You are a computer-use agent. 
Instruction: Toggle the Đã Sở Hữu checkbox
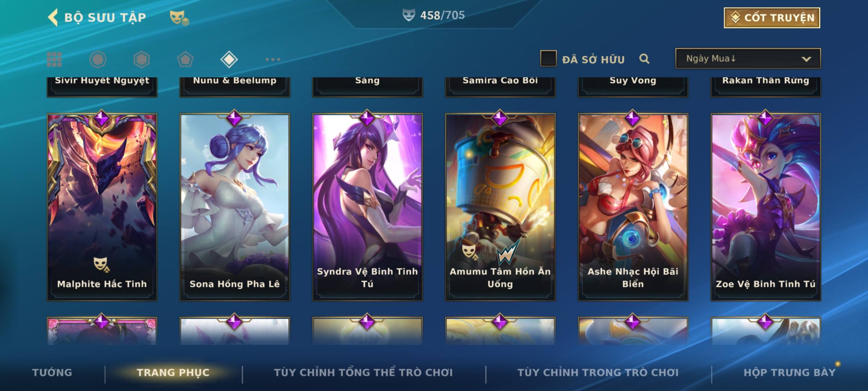coord(548,59)
